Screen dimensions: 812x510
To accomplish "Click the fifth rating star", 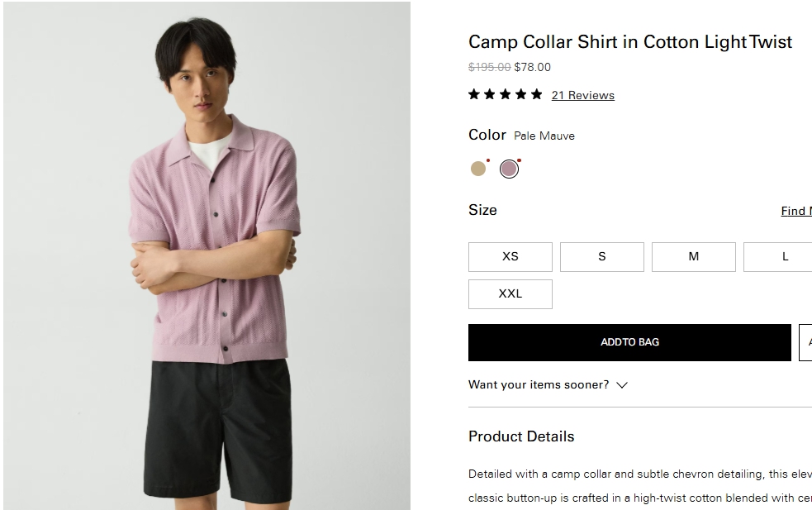I will click(x=536, y=94).
